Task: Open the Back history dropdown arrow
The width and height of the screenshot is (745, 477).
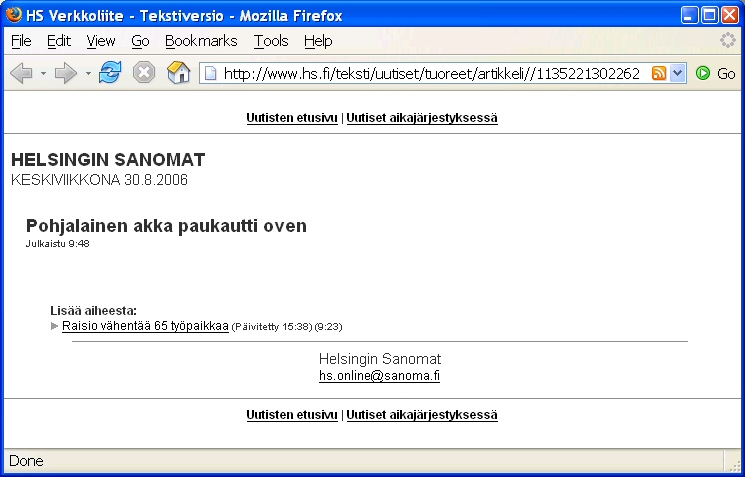Action: 43,75
